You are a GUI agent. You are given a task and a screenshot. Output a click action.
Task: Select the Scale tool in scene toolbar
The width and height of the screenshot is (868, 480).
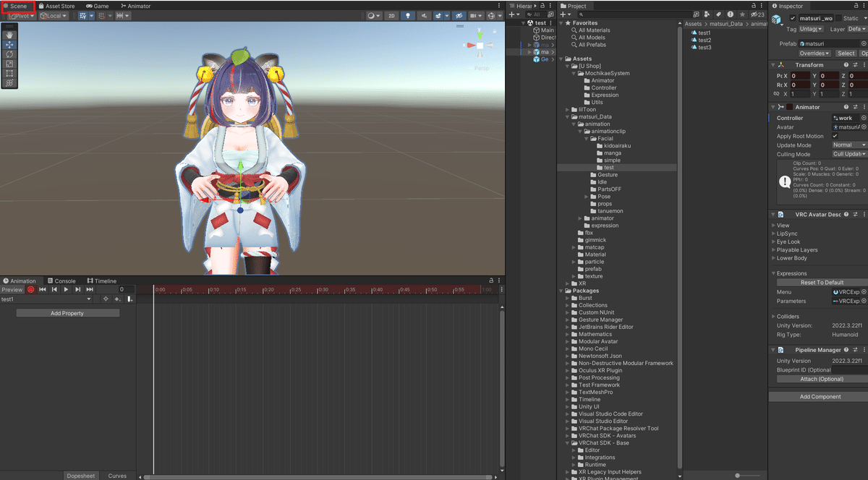click(x=10, y=64)
